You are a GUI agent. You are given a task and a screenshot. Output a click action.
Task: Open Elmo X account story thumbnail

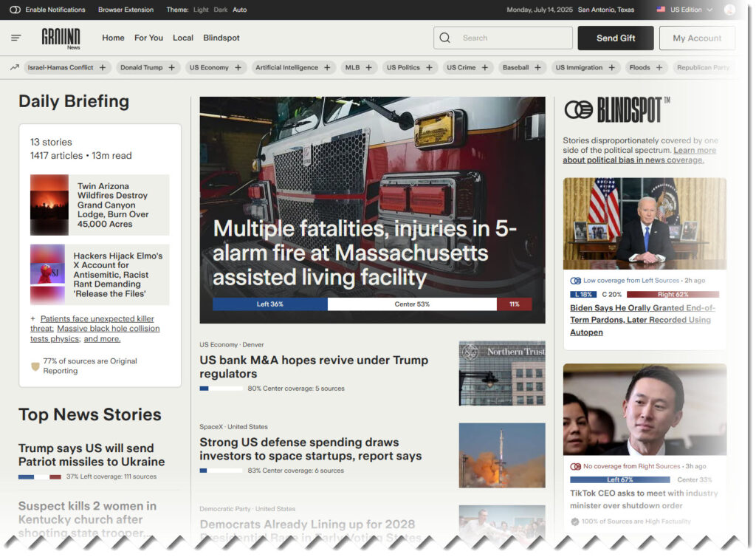pos(47,274)
